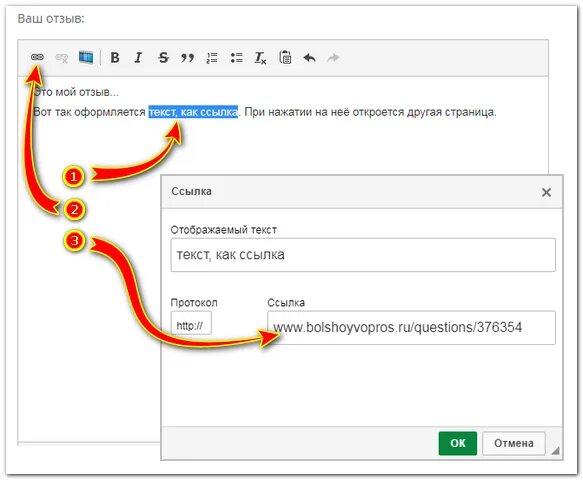
Task: Click the insert link chain icon
Action: (x=37, y=57)
